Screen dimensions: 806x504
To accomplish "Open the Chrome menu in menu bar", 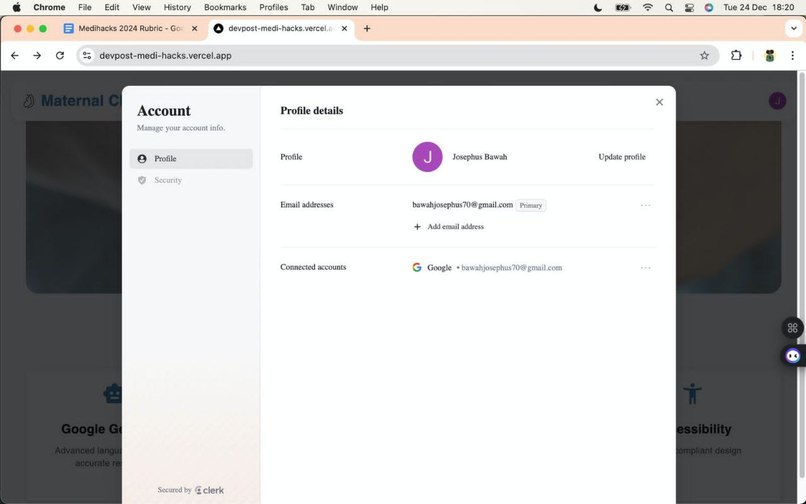I will (49, 7).
